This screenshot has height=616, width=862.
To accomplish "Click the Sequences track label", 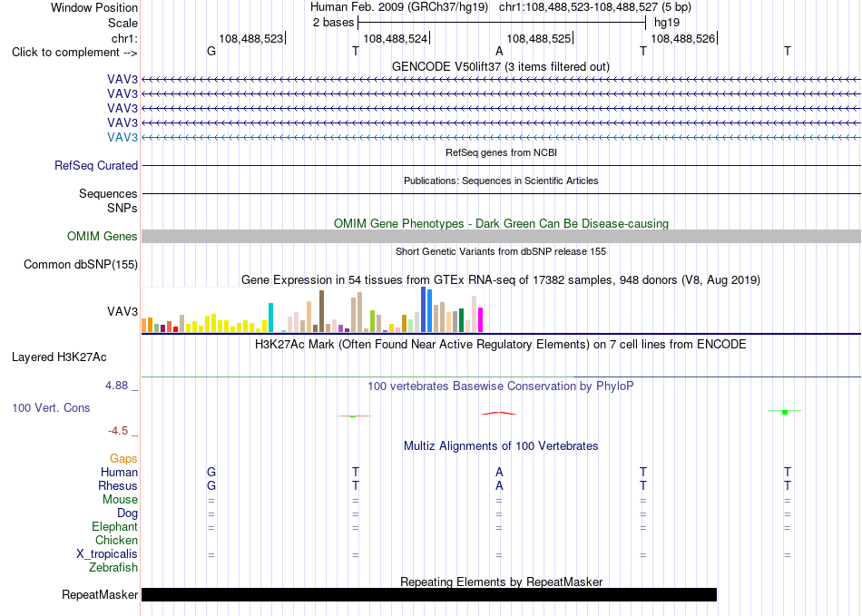I will click(x=108, y=193).
